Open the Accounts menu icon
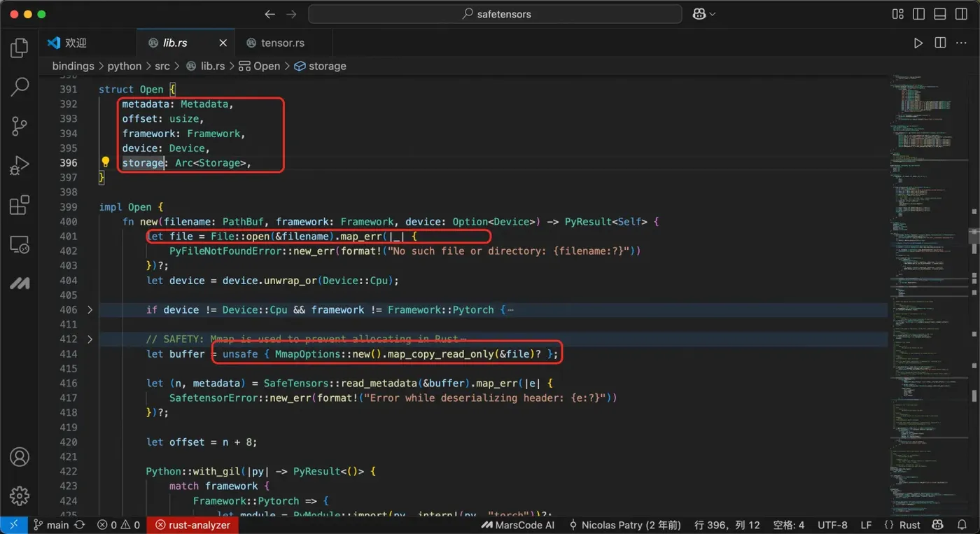 point(20,457)
